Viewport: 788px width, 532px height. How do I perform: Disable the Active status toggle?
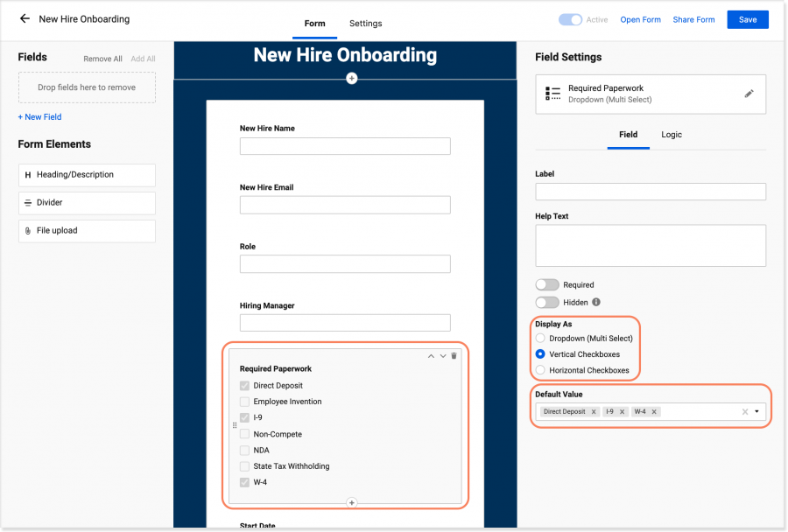point(572,18)
